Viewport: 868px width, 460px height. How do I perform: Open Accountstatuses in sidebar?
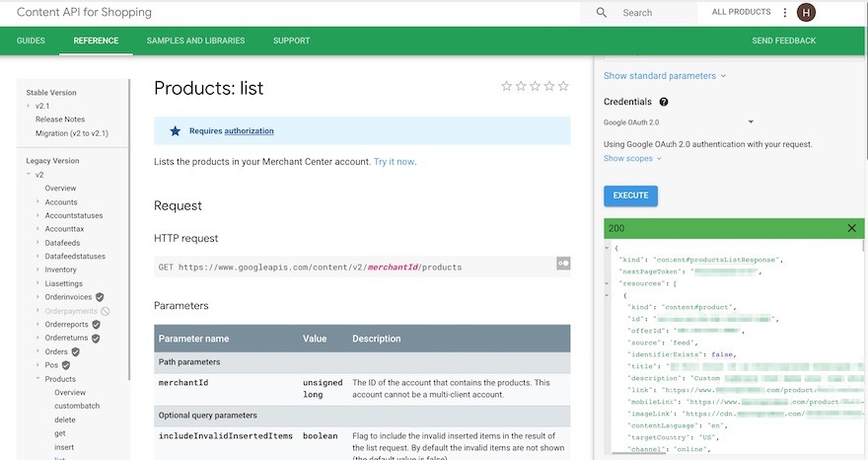(74, 215)
